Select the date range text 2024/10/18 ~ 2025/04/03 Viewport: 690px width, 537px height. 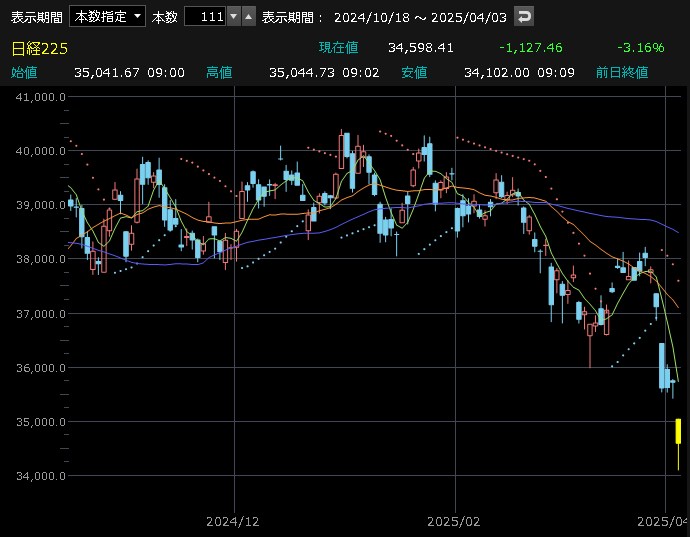coord(420,18)
